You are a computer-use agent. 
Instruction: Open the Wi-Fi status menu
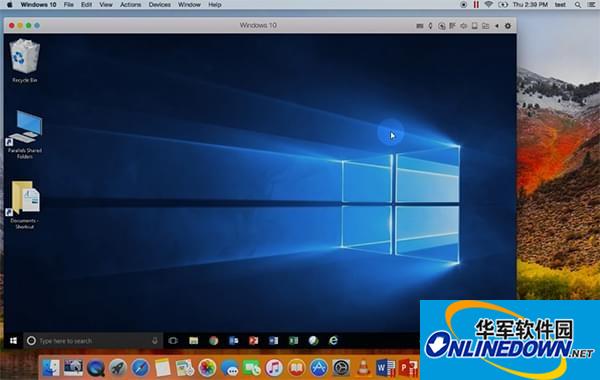click(x=488, y=5)
